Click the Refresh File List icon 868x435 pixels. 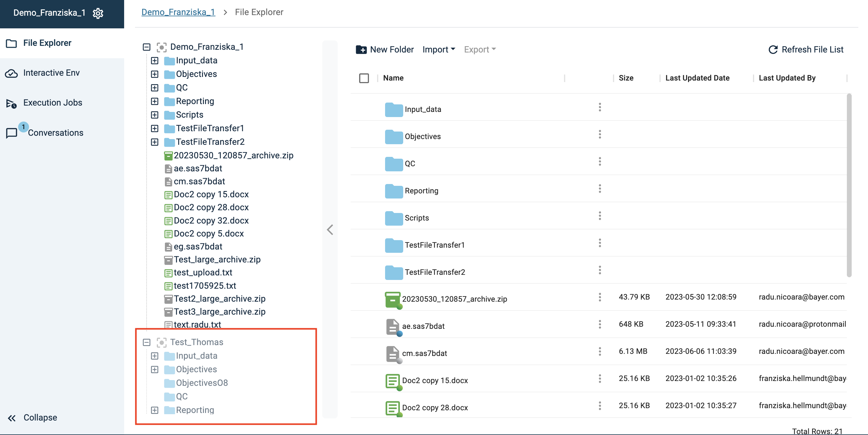point(773,49)
